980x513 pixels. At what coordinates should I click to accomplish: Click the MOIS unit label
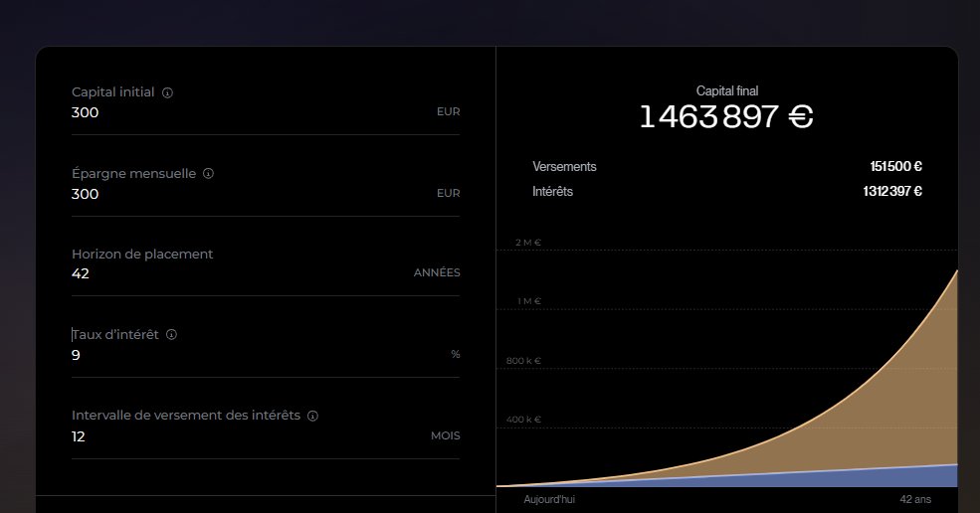pos(445,435)
